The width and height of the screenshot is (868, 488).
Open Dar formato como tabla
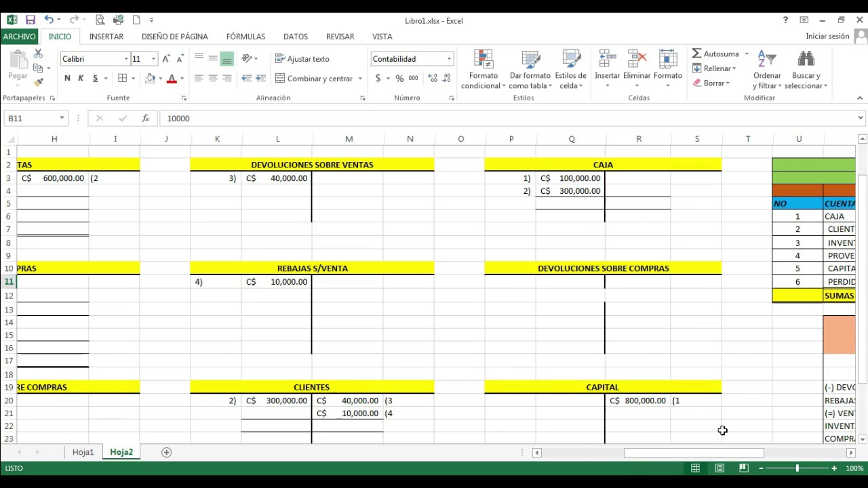(530, 69)
